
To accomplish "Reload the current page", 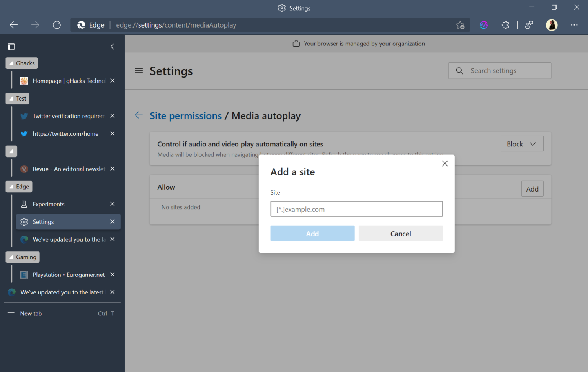I will (57, 25).
